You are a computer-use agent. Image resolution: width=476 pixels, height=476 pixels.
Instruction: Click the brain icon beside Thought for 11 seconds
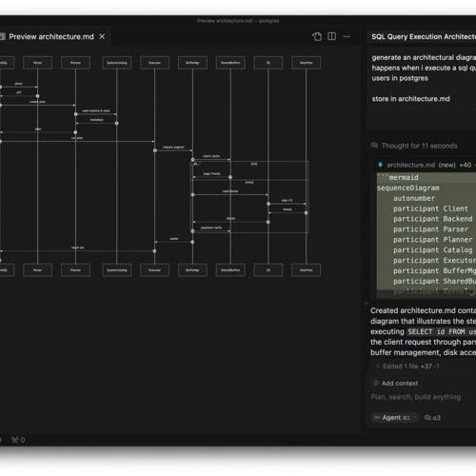click(374, 146)
